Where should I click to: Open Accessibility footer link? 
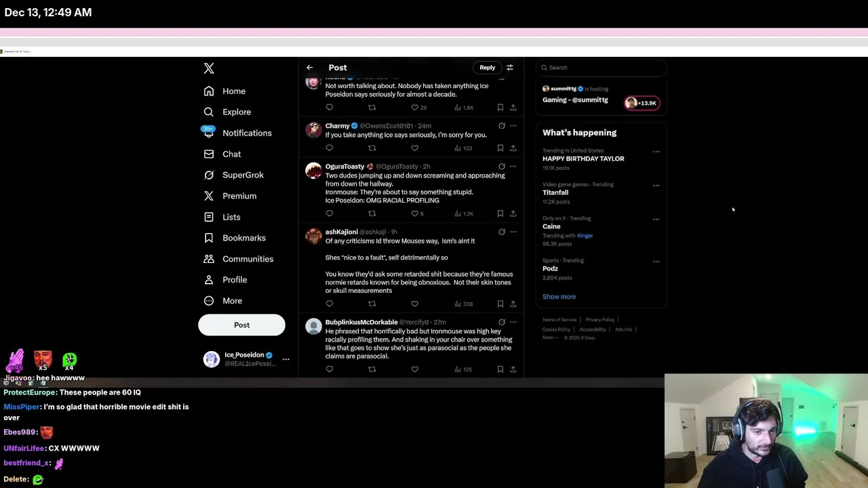pyautogui.click(x=593, y=329)
